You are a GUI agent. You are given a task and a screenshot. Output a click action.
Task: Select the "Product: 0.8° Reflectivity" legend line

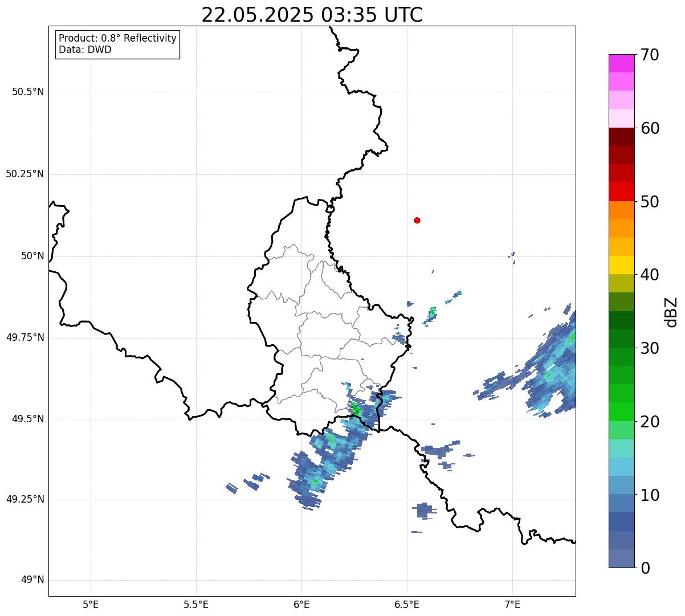pos(118,38)
